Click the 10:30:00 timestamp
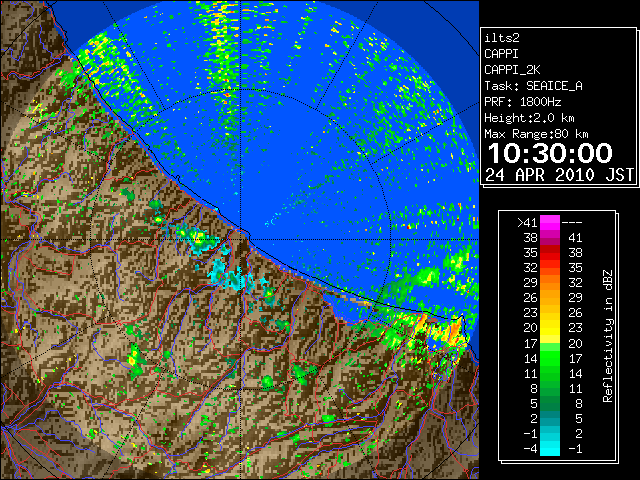 550,153
